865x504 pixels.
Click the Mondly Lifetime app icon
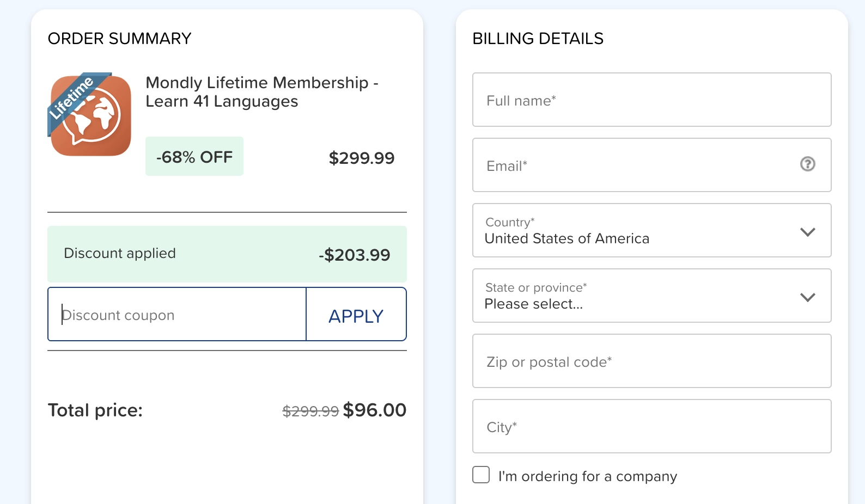pyautogui.click(x=90, y=114)
